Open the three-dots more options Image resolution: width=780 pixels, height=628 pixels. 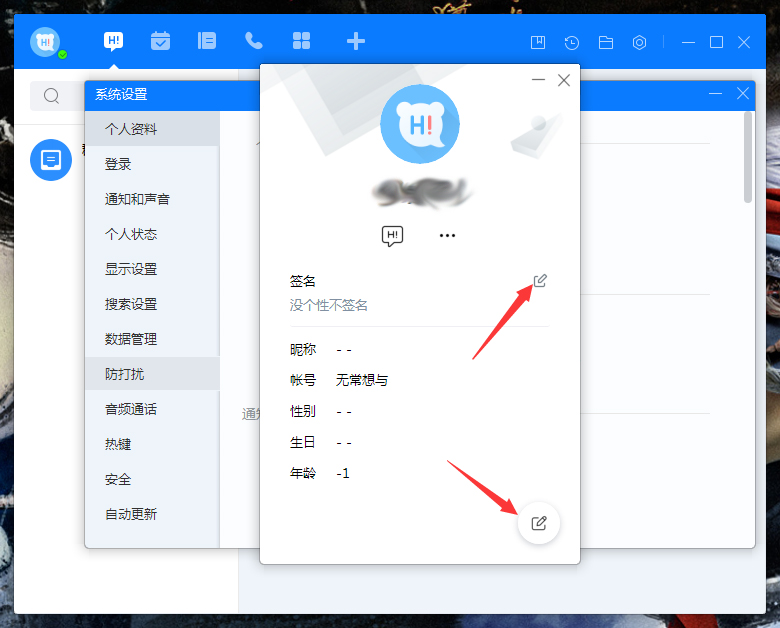pyautogui.click(x=447, y=235)
